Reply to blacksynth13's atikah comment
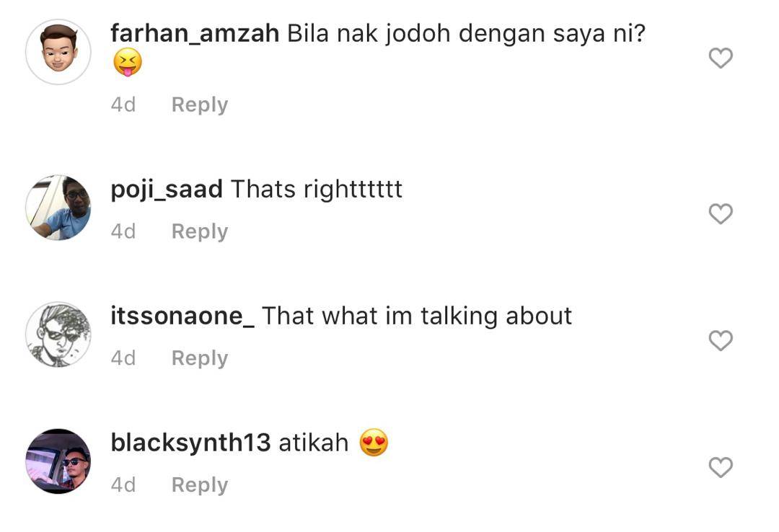 [200, 485]
